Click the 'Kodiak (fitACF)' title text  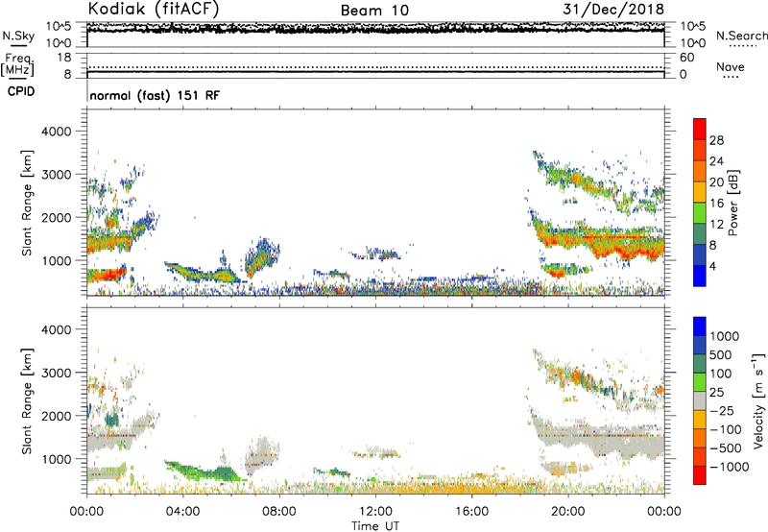click(x=154, y=10)
